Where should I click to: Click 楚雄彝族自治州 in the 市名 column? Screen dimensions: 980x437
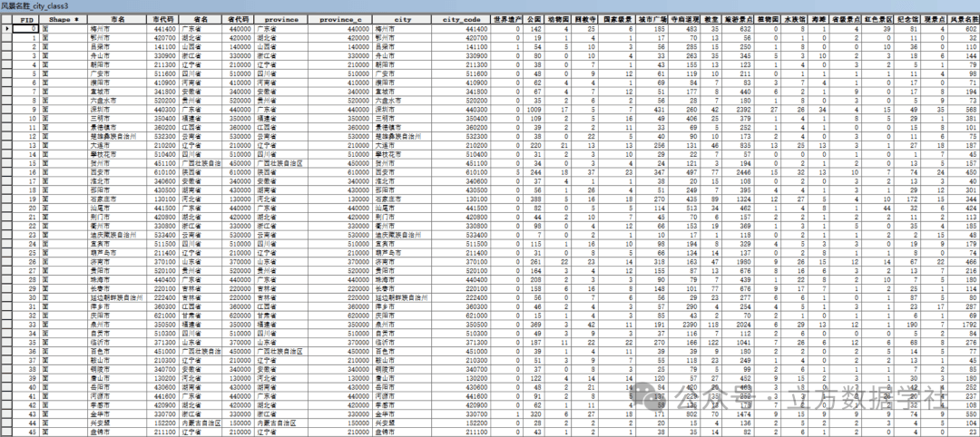113,136
